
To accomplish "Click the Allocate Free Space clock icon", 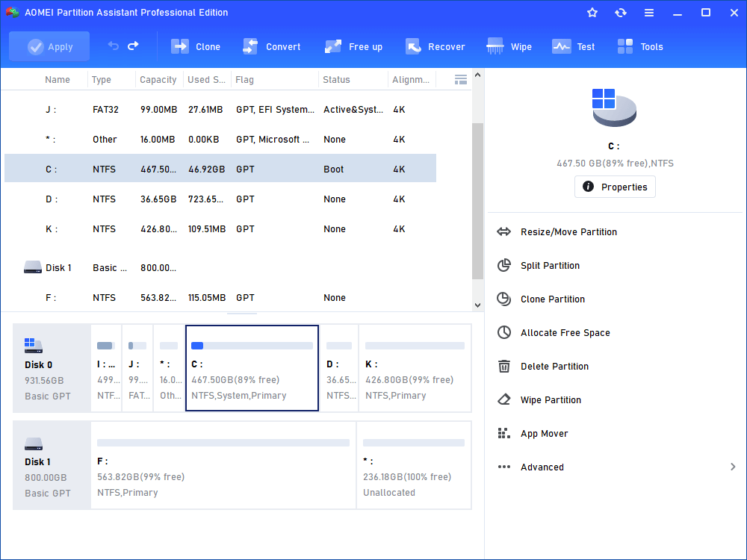I will click(x=503, y=332).
